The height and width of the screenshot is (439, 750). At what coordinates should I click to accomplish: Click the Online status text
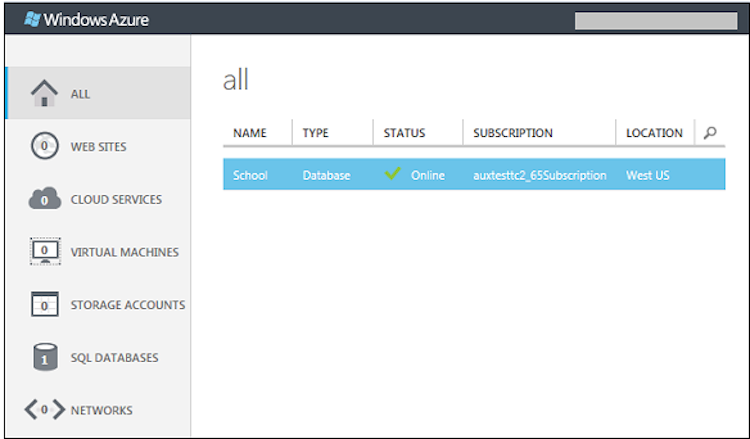428,176
